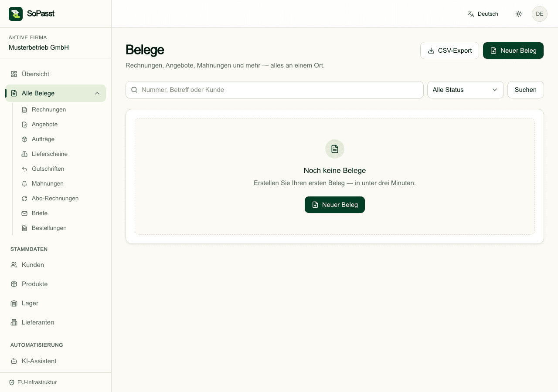Toggle the light/dark theme sun icon
Screen dimensions: 558x392
pos(519,14)
